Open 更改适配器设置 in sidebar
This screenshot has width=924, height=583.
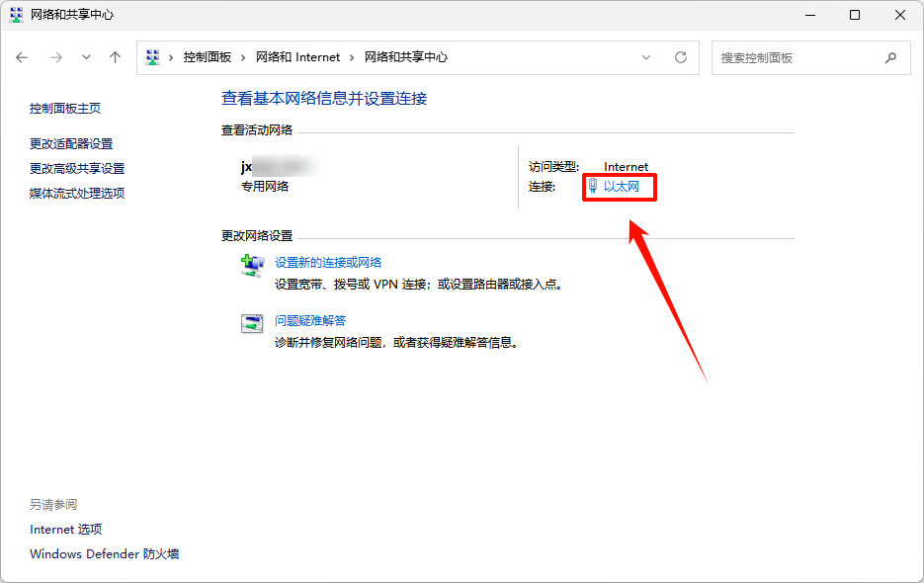point(71,144)
